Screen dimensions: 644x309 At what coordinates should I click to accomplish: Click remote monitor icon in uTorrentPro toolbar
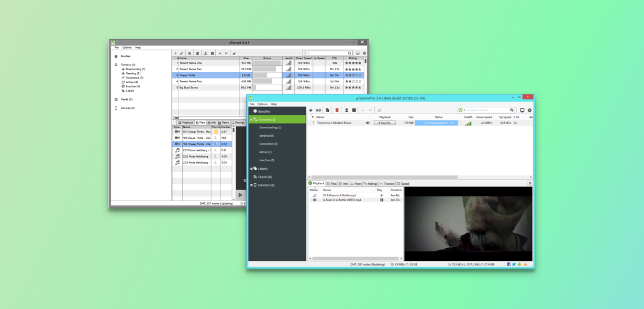click(522, 111)
